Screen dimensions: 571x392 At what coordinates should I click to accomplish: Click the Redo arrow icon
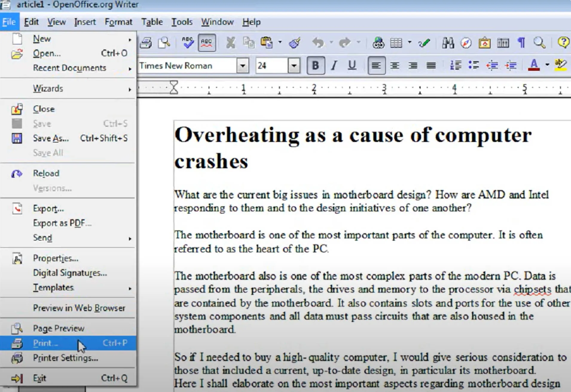345,43
